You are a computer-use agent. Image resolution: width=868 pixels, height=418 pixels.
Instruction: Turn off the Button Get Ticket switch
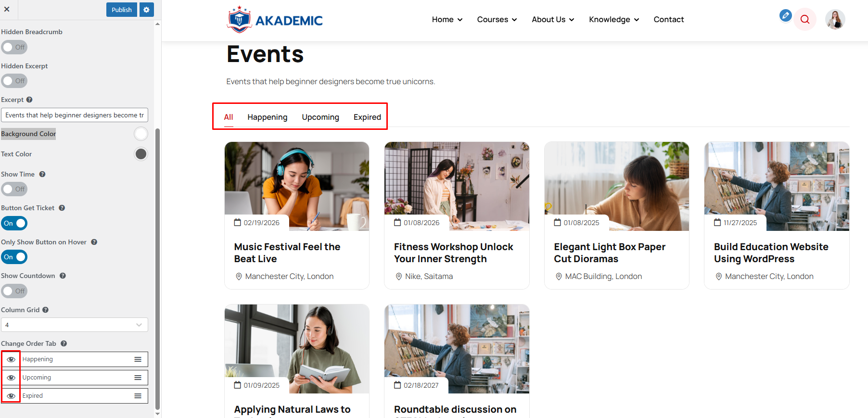pos(14,223)
